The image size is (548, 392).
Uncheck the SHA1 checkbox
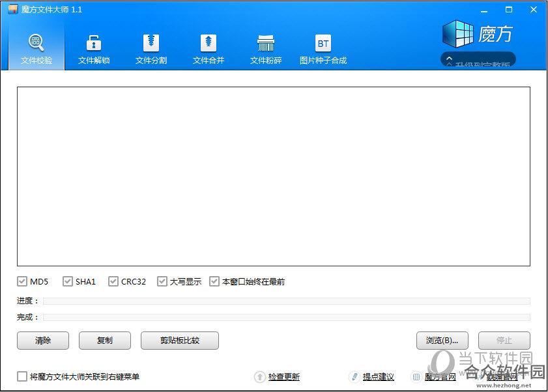click(68, 281)
